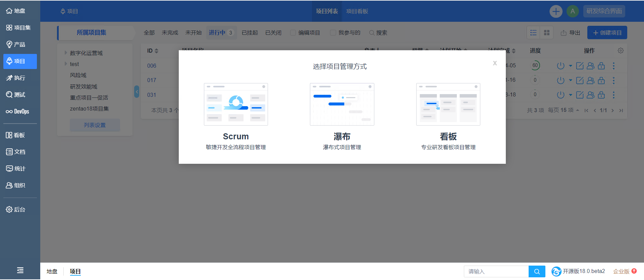644x280 pixels.
Task: Open status dropdown arrow for project 017
Action: [570, 80]
